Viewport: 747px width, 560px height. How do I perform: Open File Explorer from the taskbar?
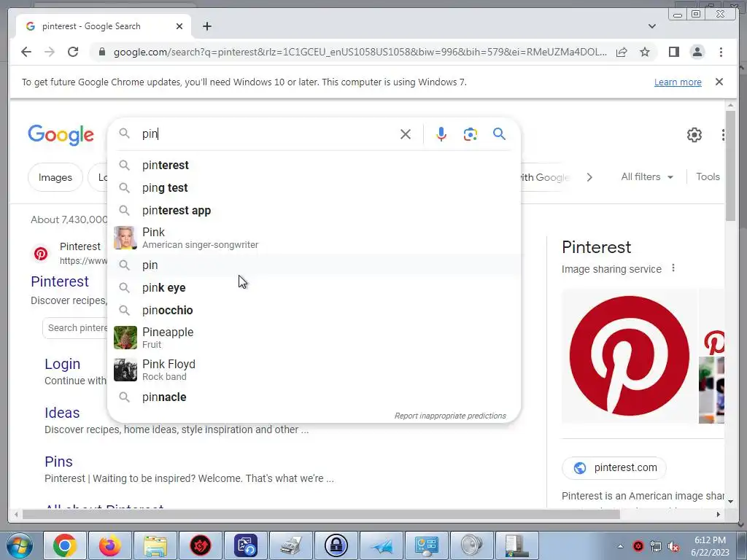[x=155, y=545]
